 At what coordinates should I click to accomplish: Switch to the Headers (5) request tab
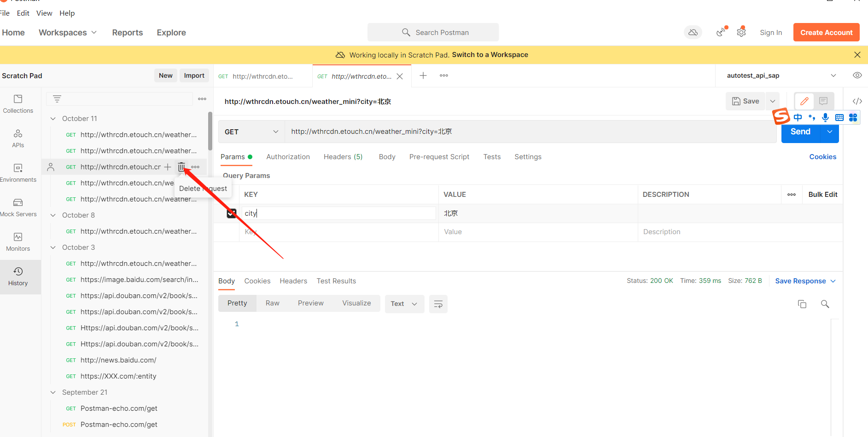tap(343, 157)
